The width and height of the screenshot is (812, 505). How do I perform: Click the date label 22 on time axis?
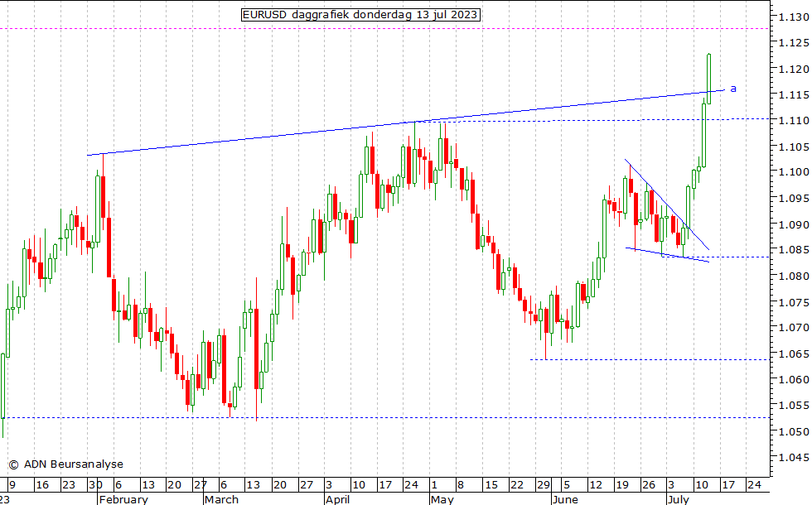tap(517, 485)
